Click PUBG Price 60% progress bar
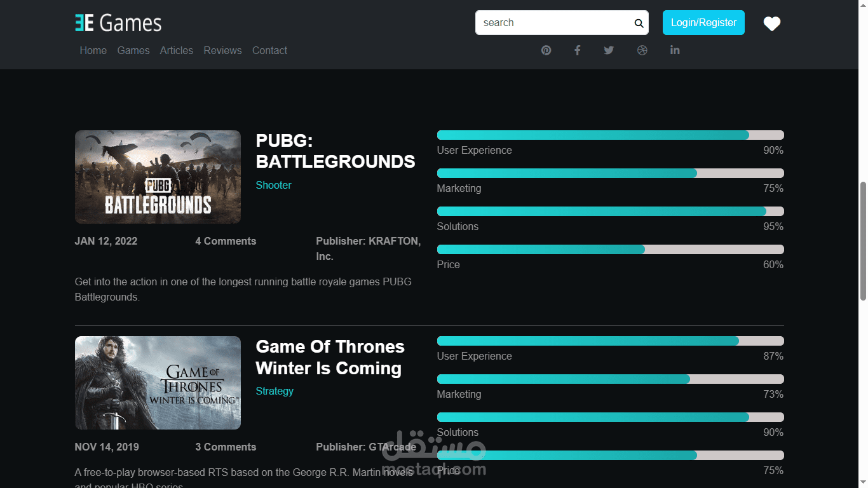Screen dimensions: 868x488 coord(610,249)
